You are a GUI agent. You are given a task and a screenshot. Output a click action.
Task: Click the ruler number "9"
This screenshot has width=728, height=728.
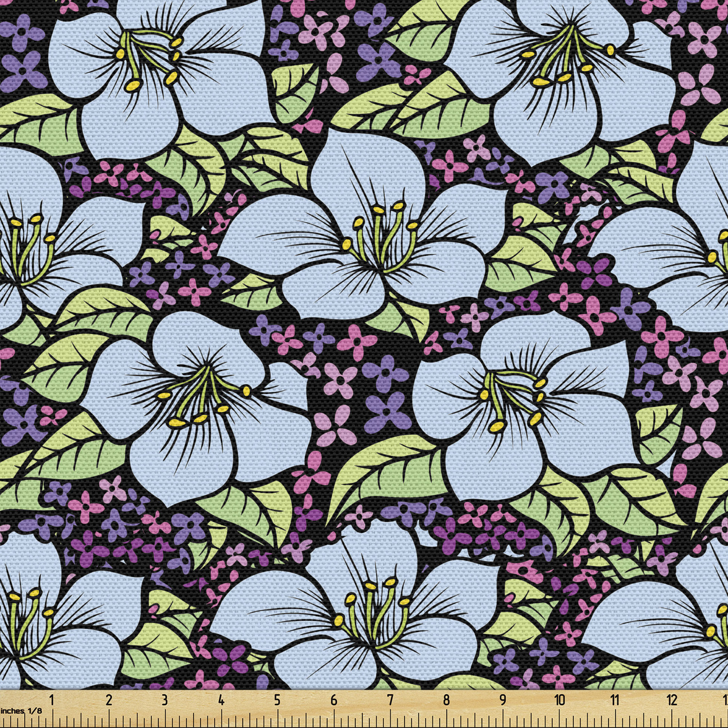click(x=503, y=700)
